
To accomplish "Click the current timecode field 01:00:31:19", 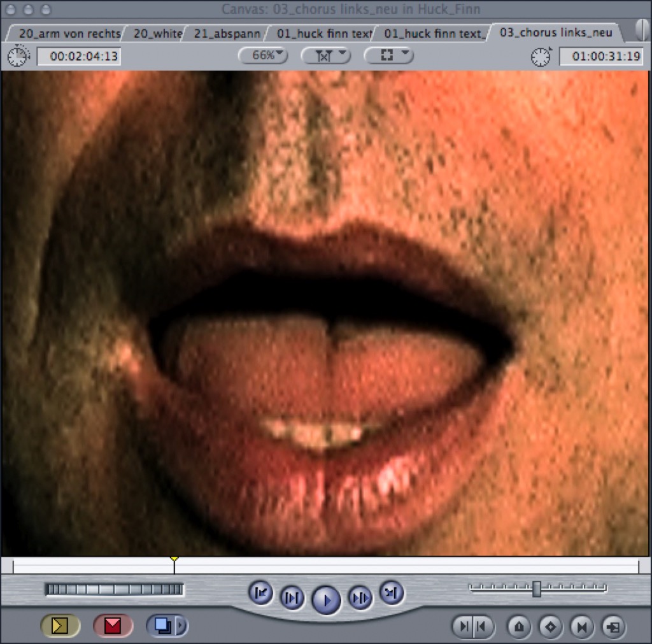I will pos(601,56).
